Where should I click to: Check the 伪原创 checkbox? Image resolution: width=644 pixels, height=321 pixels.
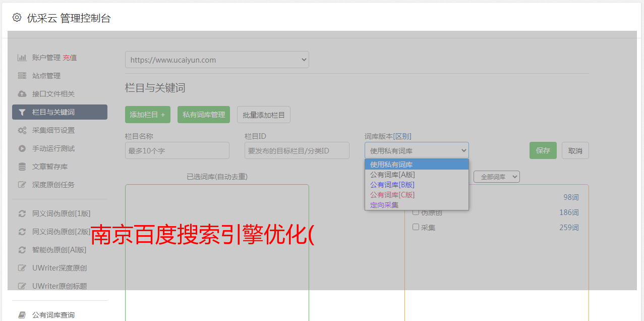click(416, 212)
